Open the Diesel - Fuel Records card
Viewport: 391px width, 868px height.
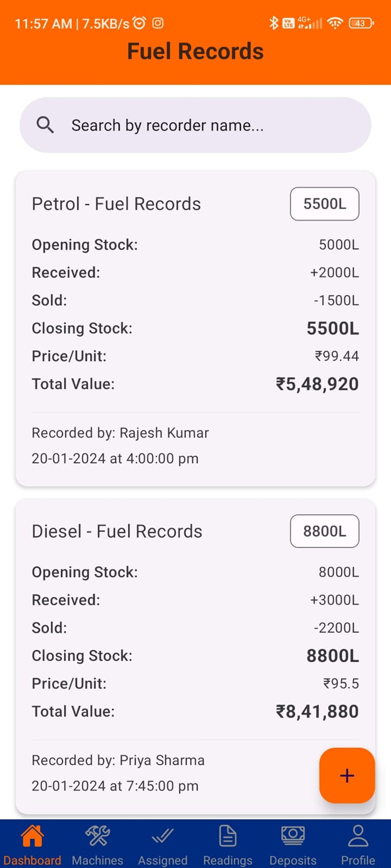coord(117,531)
